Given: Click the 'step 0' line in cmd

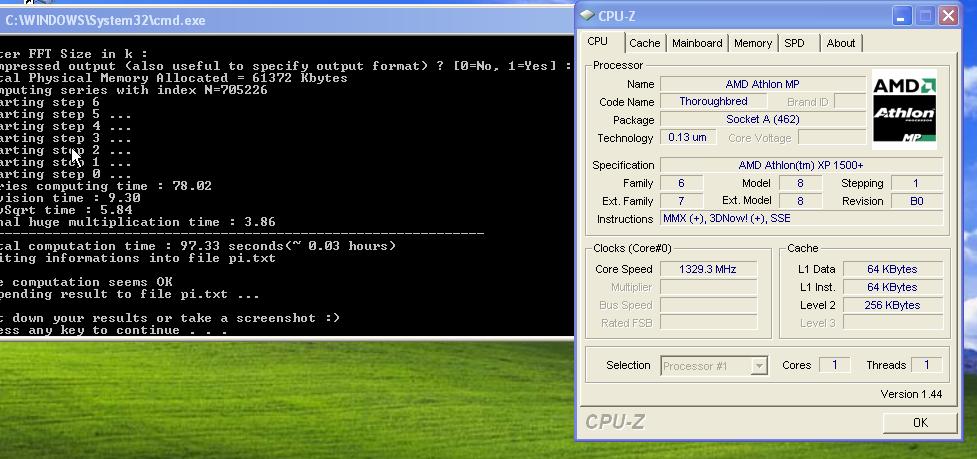Looking at the screenshot, I should (x=65, y=174).
